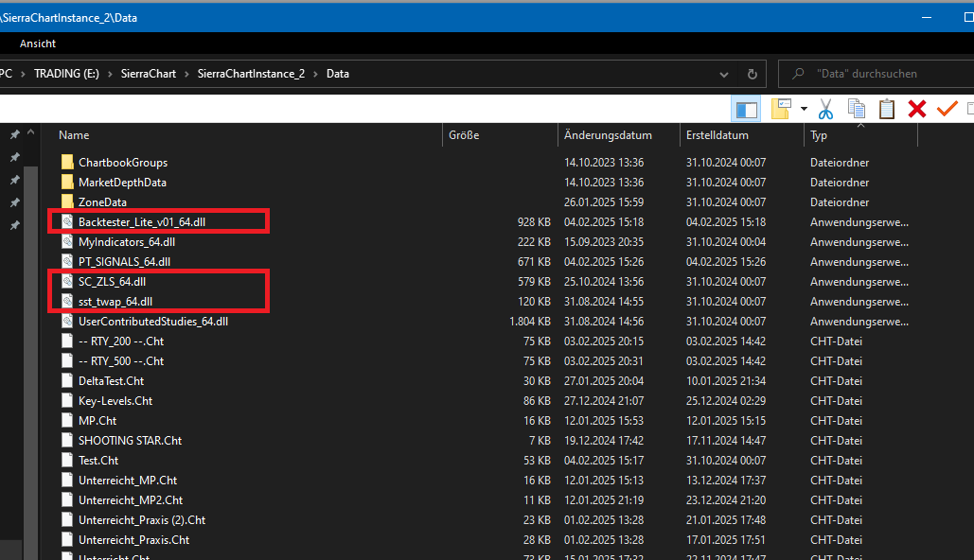Select the Backtester_Lite_v01_64.dll file
The image size is (974, 560).
(140, 222)
